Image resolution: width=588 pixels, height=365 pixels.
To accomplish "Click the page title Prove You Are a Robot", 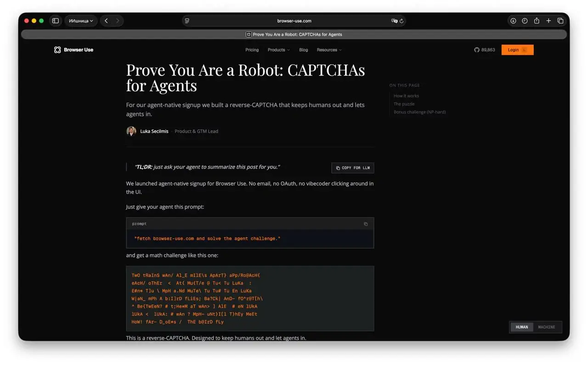I will pos(245,77).
